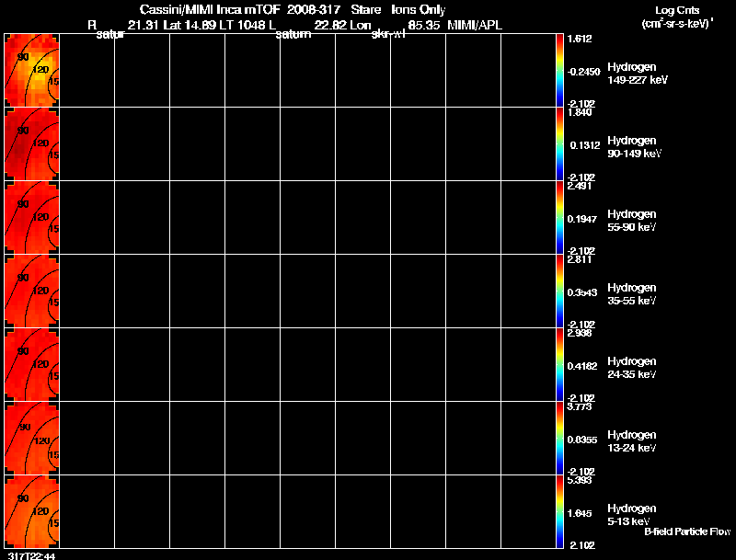The image size is (736, 560).
Task: Open the Hydrogen 55-90 keV image panel
Action: (31, 218)
